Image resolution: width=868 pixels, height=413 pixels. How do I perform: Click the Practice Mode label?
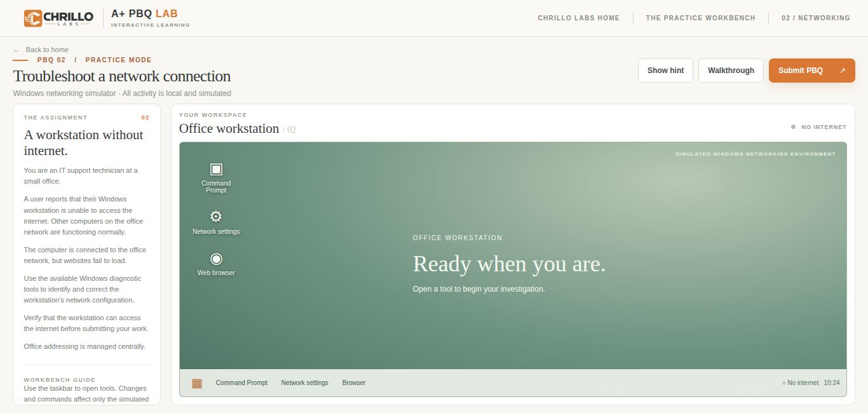click(118, 60)
